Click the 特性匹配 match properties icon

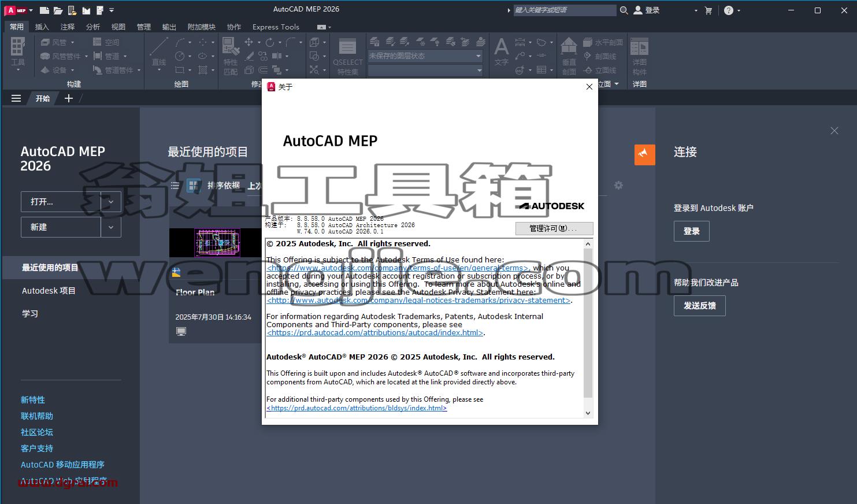231,56
